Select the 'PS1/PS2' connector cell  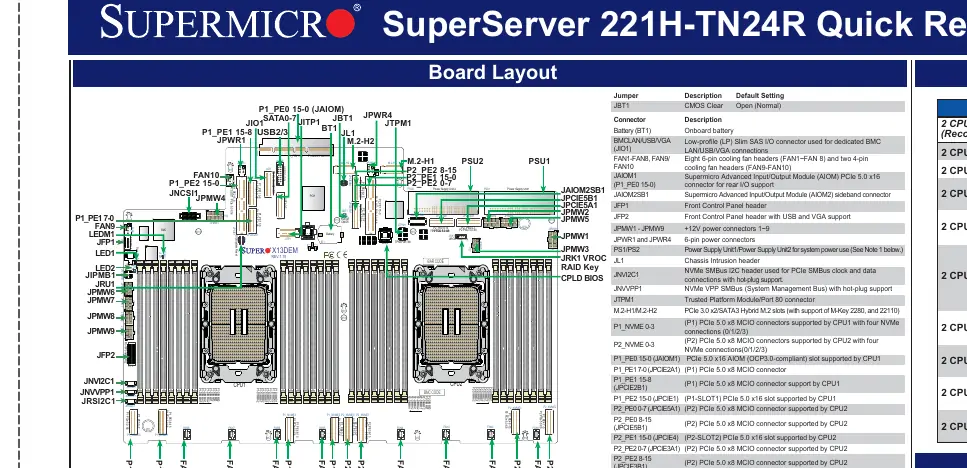pos(627,250)
